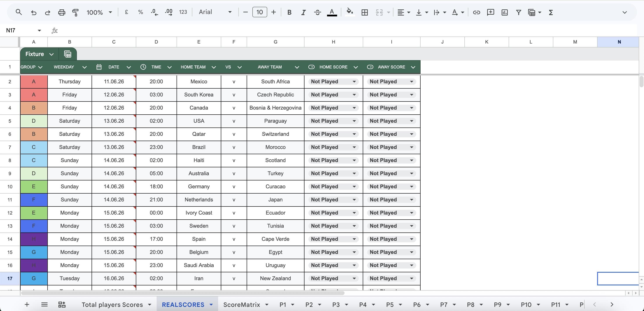The width and height of the screenshot is (644, 311).
Task: Print the spreadsheet
Action: pos(62,12)
